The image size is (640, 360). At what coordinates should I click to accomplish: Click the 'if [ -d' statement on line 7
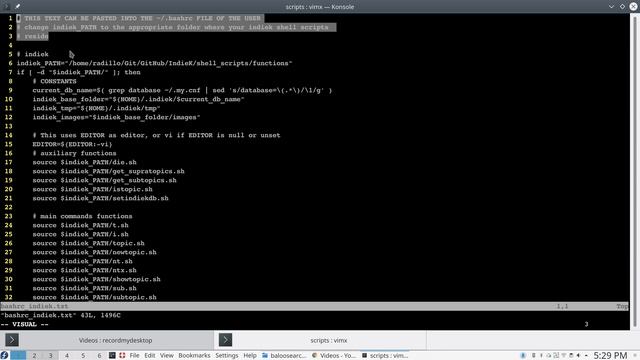(78, 72)
